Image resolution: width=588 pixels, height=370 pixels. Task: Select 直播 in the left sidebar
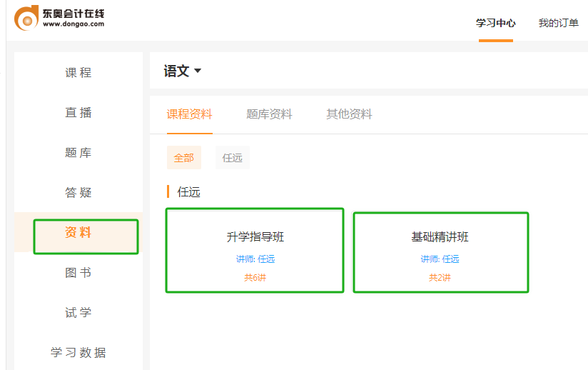click(x=78, y=113)
